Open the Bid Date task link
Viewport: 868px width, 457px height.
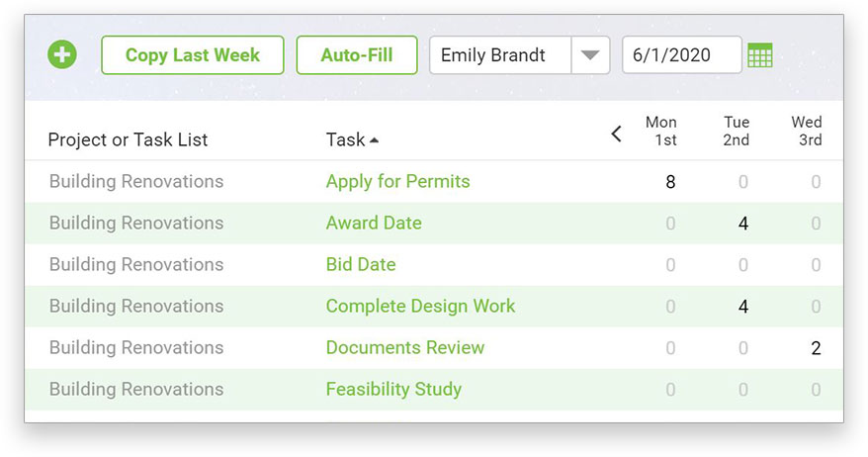pyautogui.click(x=361, y=264)
